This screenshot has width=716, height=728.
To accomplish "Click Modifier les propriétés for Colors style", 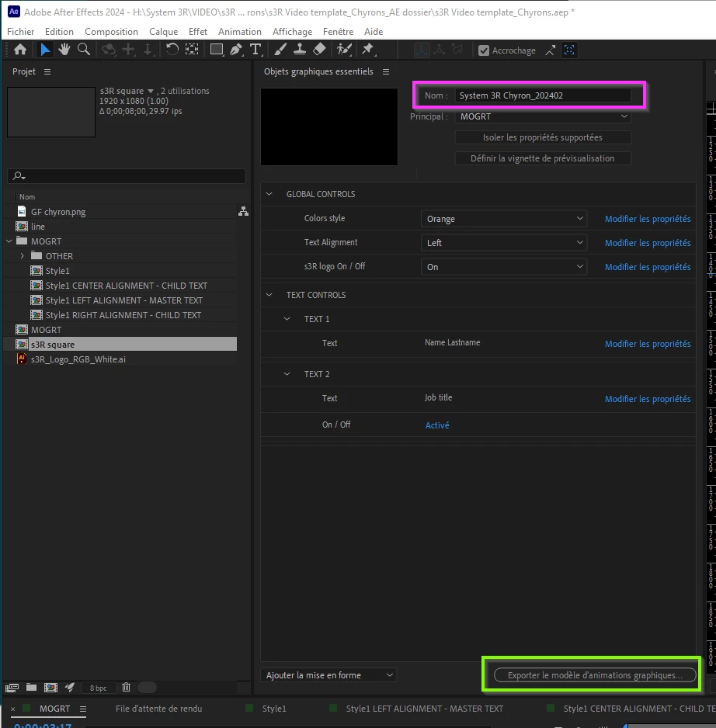I will pyautogui.click(x=647, y=219).
